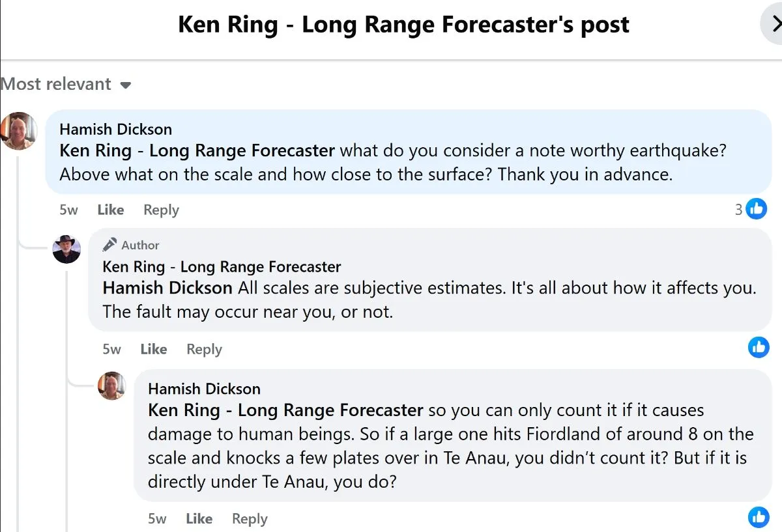The height and width of the screenshot is (532, 782).
Task: Click the arrow button at the header's right edge
Action: pyautogui.click(x=774, y=25)
